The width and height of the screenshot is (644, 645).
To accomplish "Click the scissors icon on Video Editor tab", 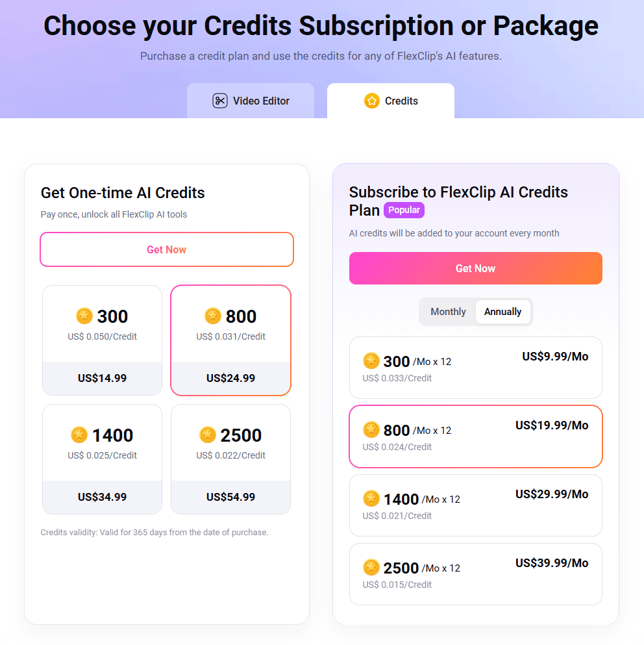I will tap(220, 101).
